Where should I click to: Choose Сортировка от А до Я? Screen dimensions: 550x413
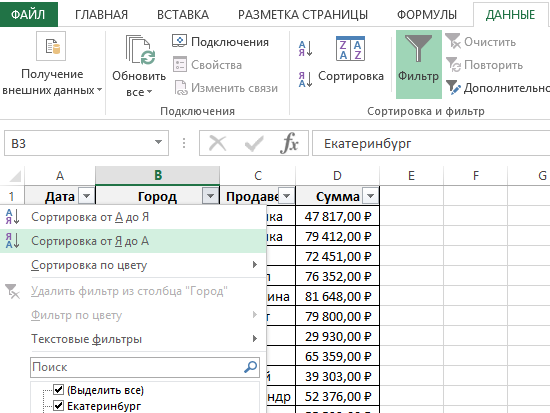point(133,217)
